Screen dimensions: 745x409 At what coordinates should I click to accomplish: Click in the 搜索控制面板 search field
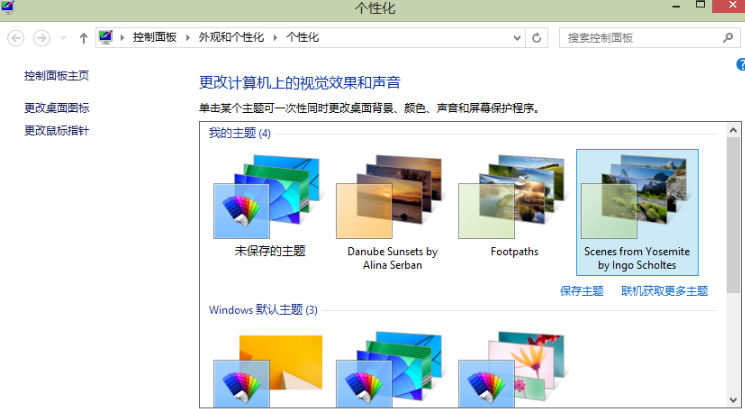(638, 38)
